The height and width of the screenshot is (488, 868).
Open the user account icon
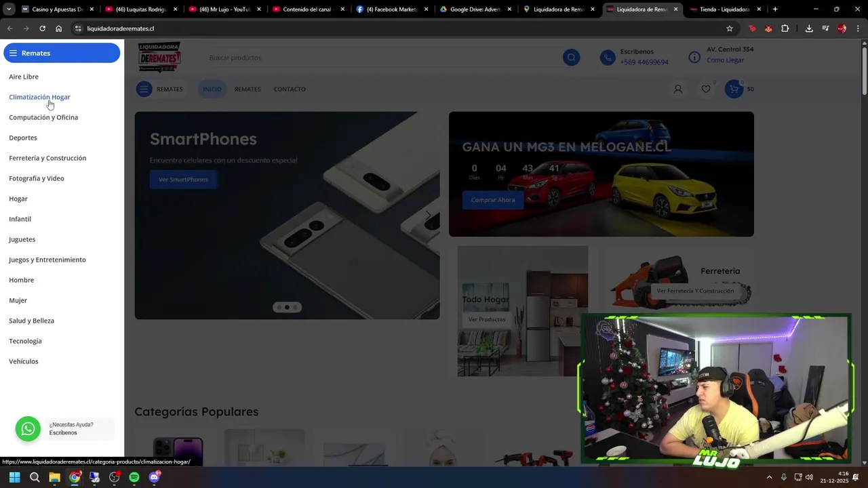677,89
